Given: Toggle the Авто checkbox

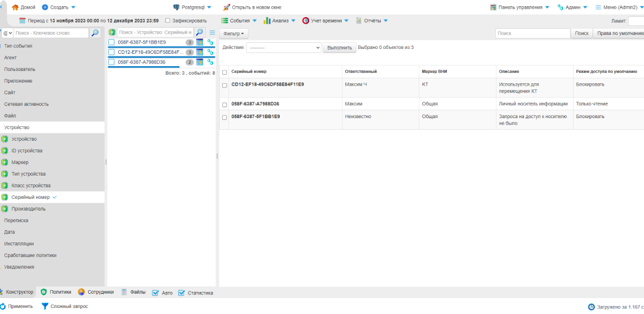Looking at the screenshot, I should [155, 293].
